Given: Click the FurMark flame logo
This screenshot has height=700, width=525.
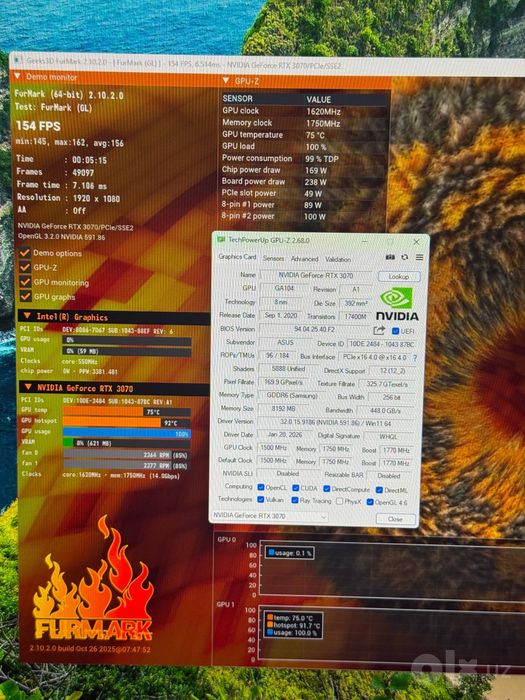Looking at the screenshot, I should click(x=93, y=578).
